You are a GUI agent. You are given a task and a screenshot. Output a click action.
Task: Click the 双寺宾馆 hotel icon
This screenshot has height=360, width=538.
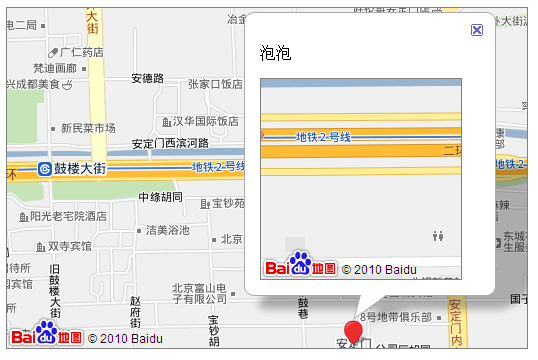click(40, 247)
